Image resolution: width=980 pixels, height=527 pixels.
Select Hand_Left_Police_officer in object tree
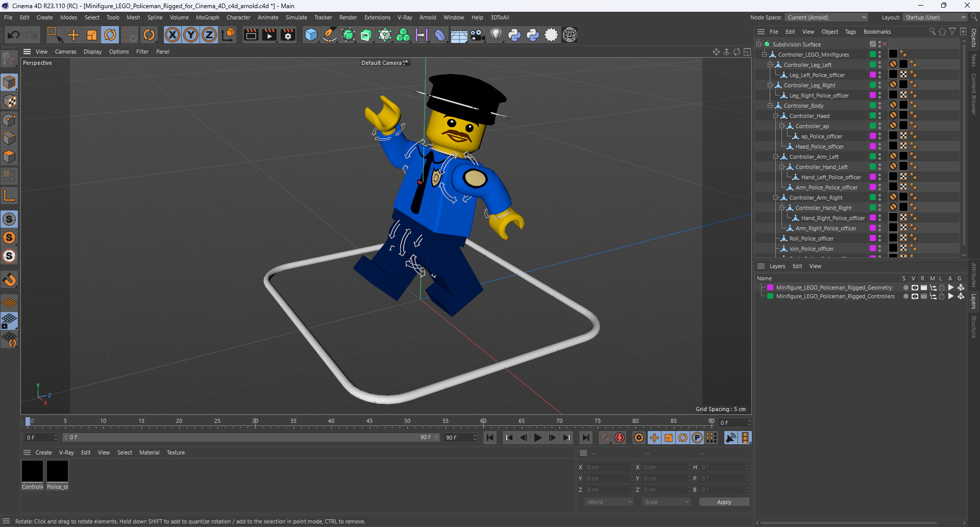click(x=831, y=177)
